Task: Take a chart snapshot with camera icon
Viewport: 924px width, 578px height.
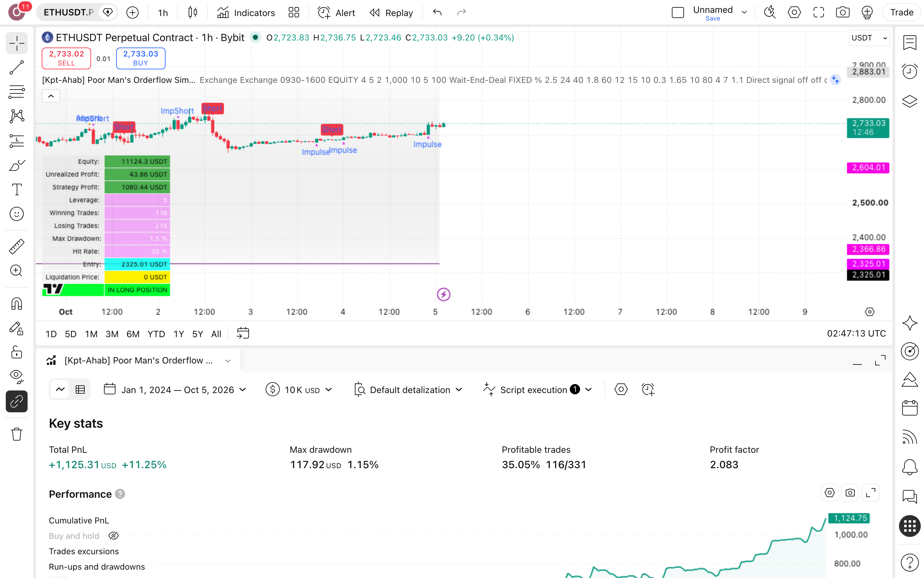Action: (843, 13)
